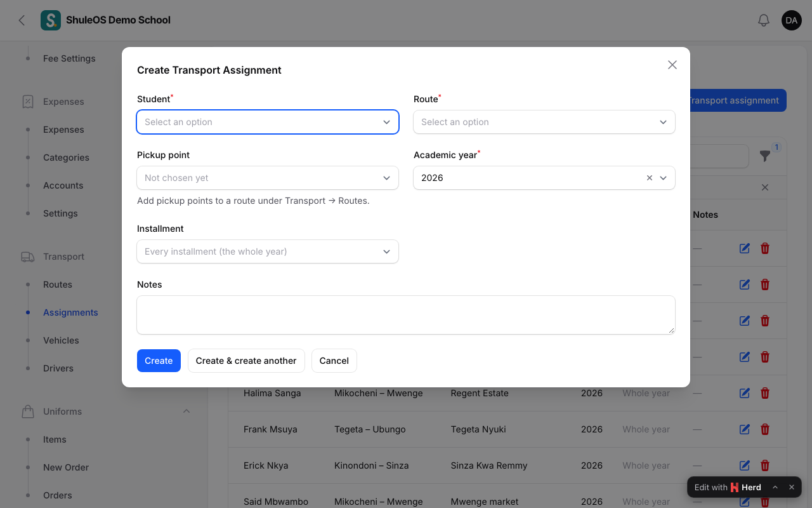Open Uniforms Items page
The width and height of the screenshot is (812, 508).
pos(55,439)
